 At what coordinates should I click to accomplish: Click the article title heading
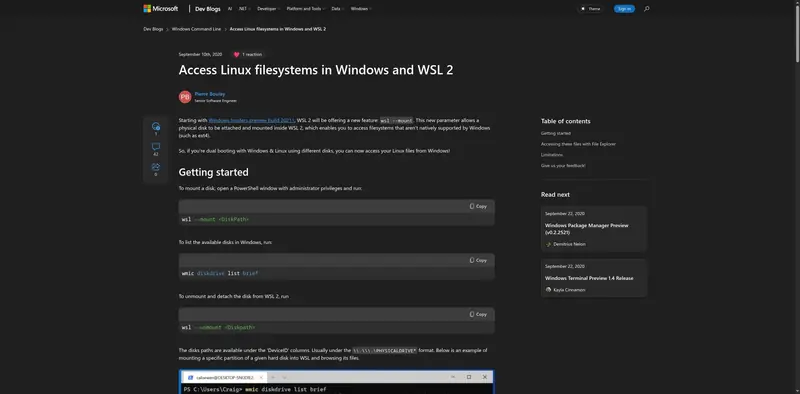coord(315,70)
